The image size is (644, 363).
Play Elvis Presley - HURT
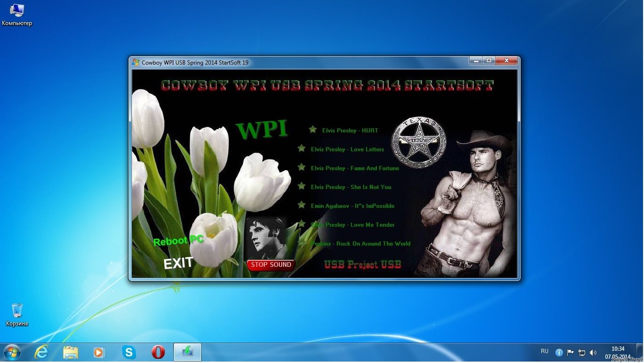point(350,131)
